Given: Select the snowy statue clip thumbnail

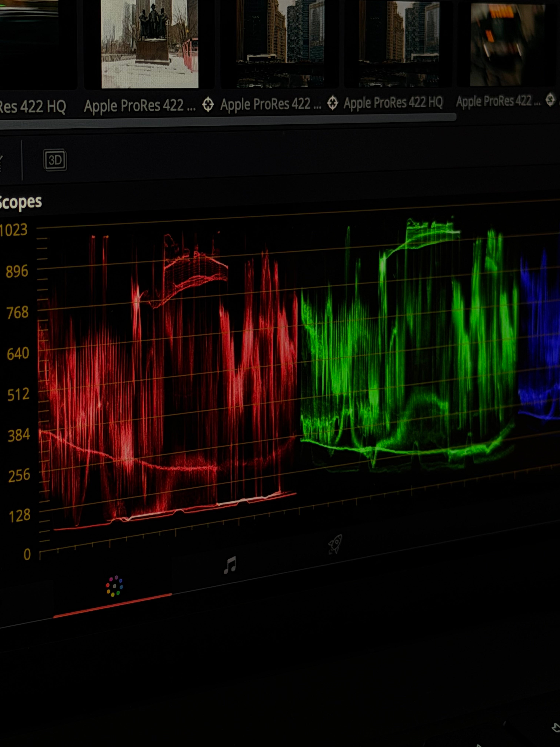Looking at the screenshot, I should 150,44.
